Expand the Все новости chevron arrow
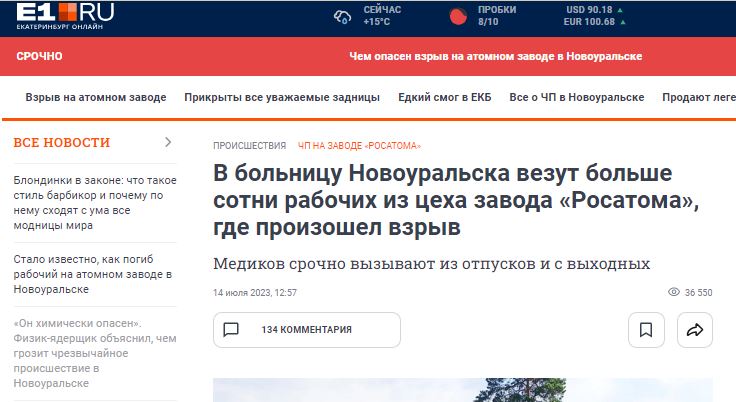This screenshot has width=736, height=402. point(168,142)
